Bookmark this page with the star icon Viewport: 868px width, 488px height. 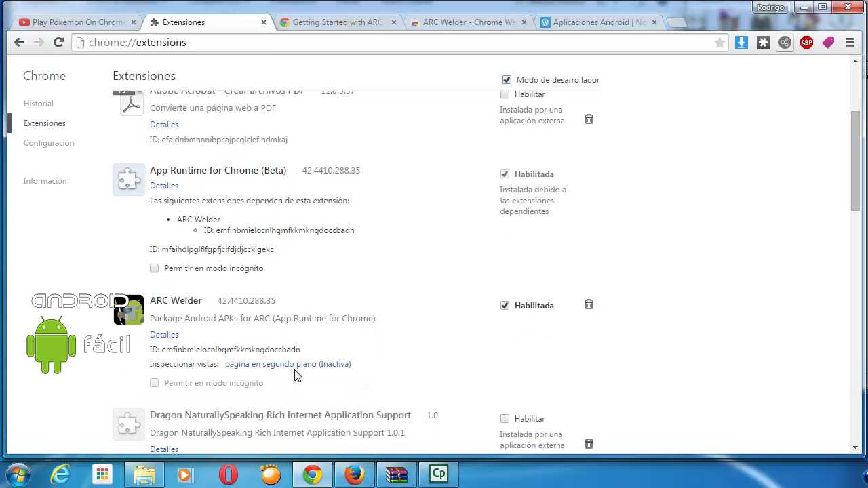719,43
